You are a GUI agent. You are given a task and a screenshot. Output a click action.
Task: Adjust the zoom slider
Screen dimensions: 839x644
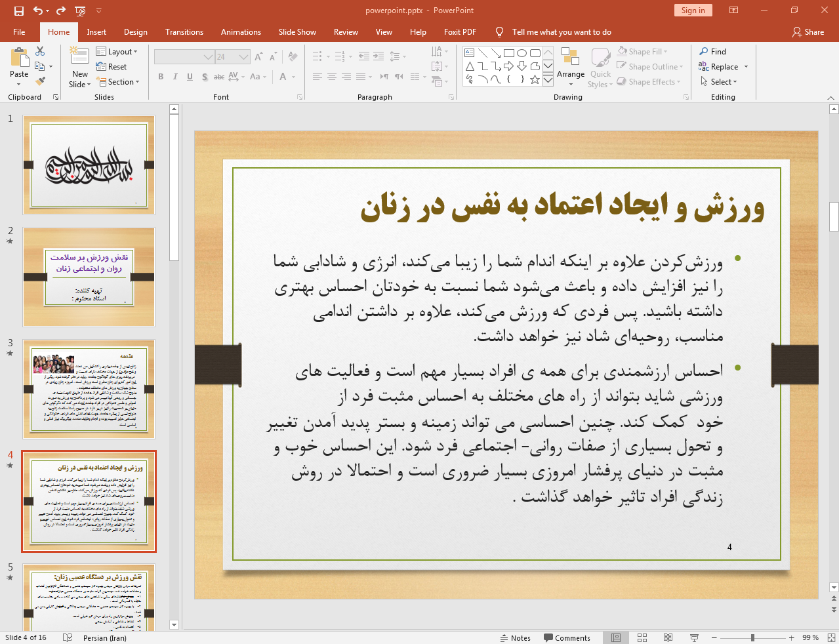[x=752, y=637]
